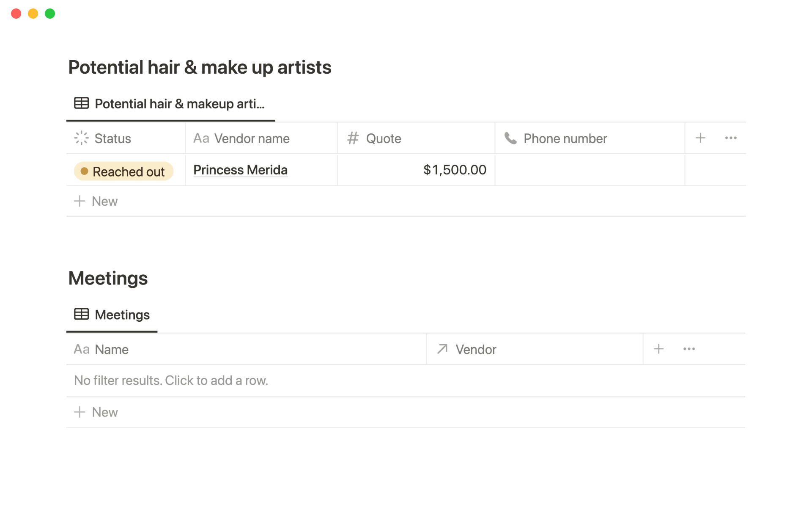Add a New row to artists table
The width and height of the screenshot is (812, 508).
point(96,202)
